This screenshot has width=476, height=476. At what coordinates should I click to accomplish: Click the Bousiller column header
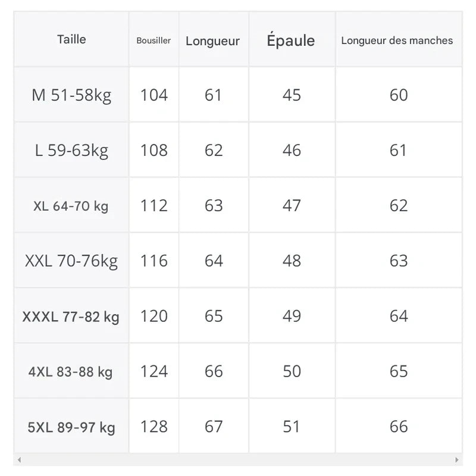(154, 40)
